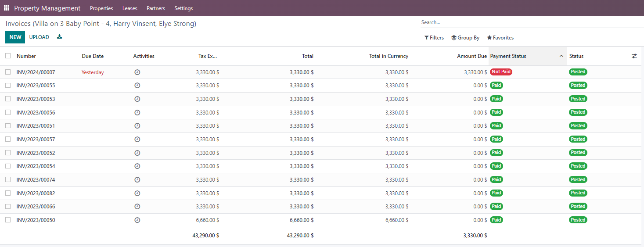Expand the Filters dropdown
The height and width of the screenshot is (247, 644).
434,38
